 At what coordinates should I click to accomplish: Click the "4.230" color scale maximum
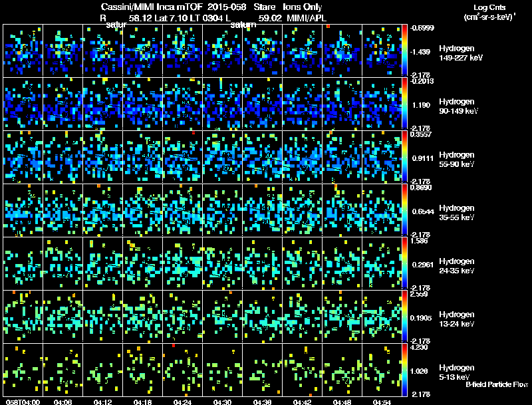[419, 347]
